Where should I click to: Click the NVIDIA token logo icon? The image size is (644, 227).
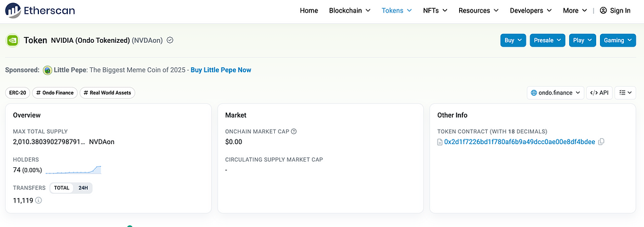[13, 40]
